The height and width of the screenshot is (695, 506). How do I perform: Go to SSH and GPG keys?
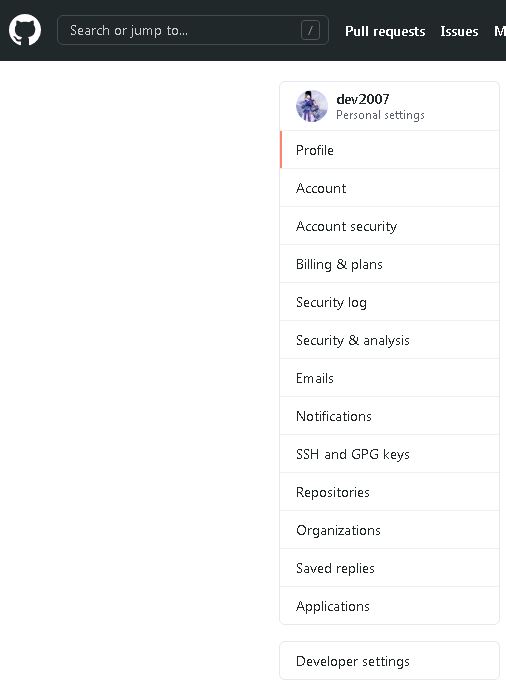pos(389,454)
